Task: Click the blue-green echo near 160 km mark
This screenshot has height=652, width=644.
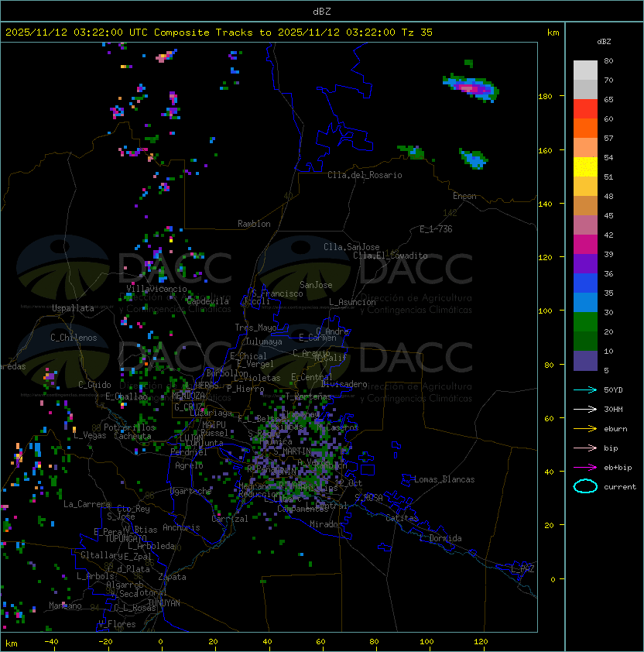Action: click(473, 159)
